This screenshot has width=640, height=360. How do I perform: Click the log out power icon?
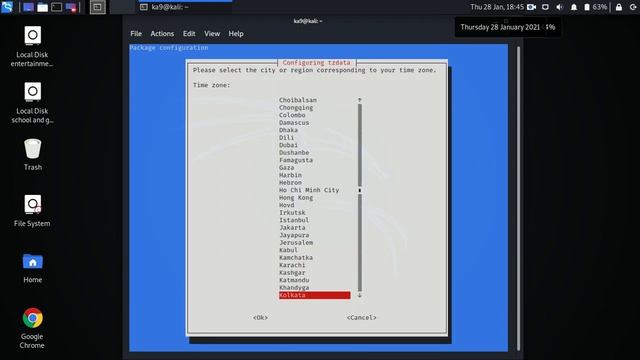(x=633, y=7)
